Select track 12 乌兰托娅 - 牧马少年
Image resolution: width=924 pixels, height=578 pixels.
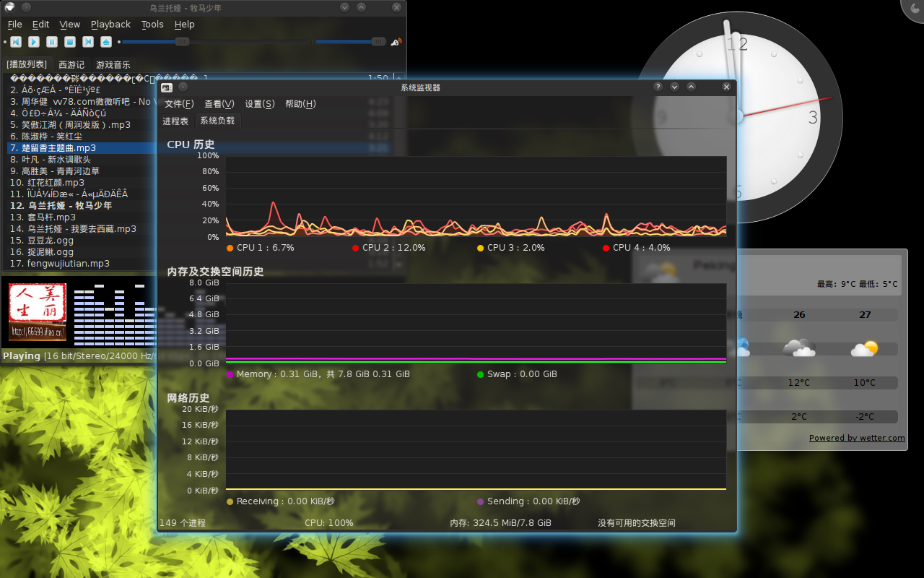click(81, 206)
